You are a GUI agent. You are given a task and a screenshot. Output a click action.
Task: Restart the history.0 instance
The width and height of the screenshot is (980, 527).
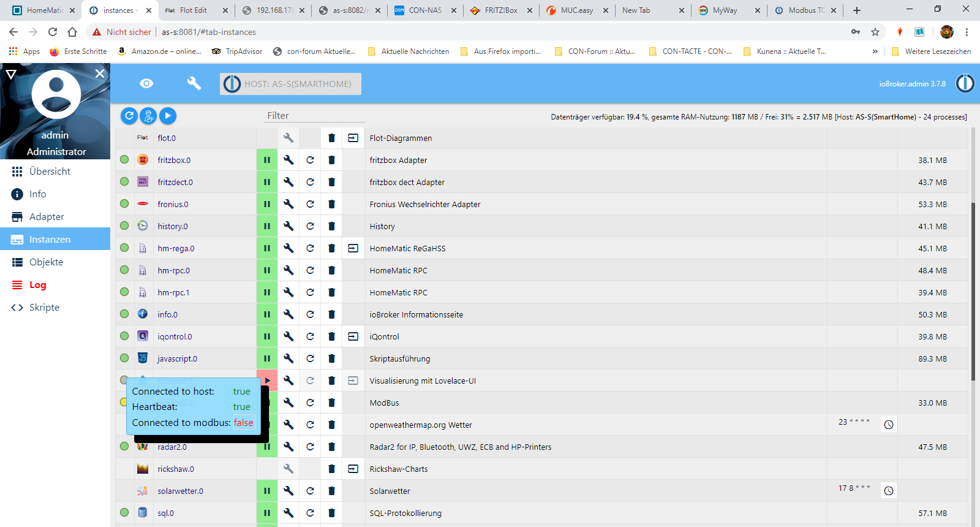310,226
